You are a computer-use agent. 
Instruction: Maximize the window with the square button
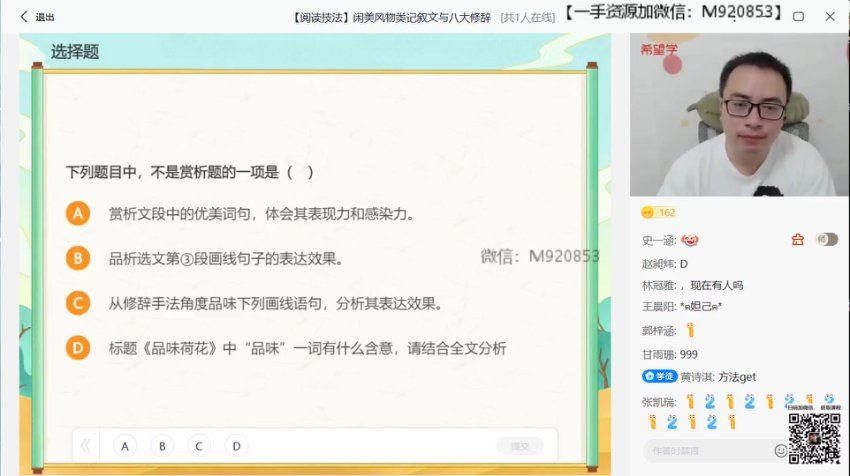click(799, 17)
